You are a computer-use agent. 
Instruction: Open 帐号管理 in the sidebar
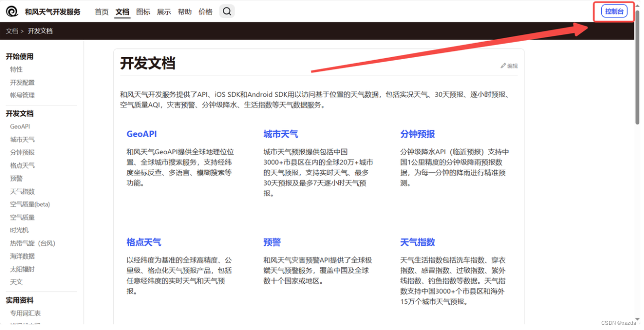point(23,95)
